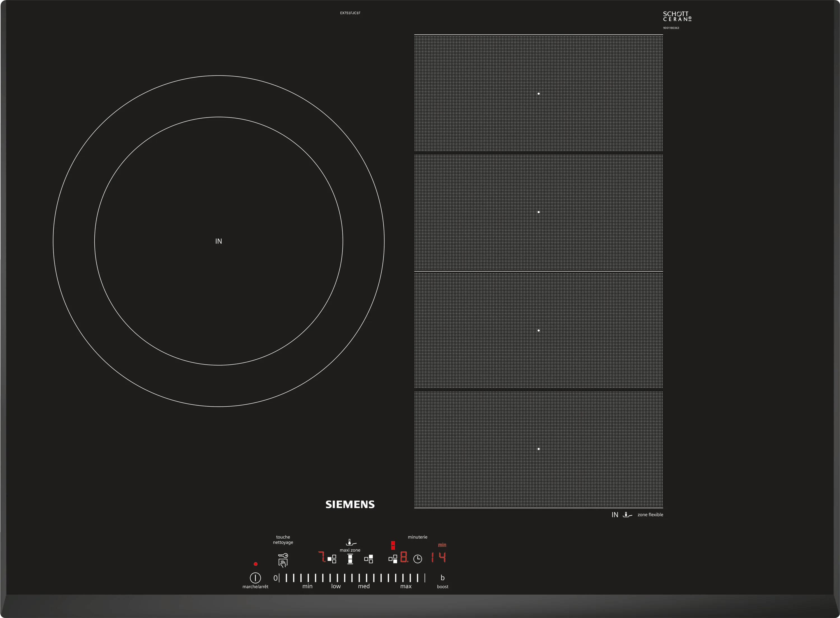This screenshot has width=840, height=618.
Task: Click the 'marche/arrêt' label
Action: 255,587
